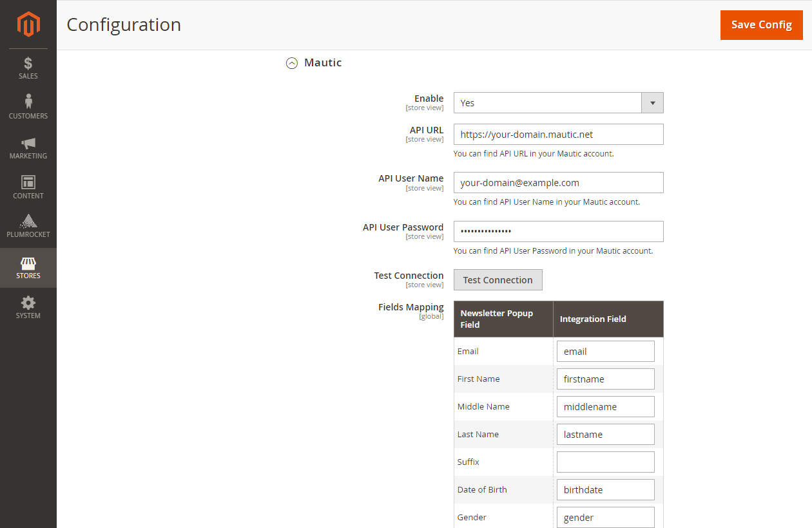Viewport: 812px width, 528px height.
Task: Edit the Gender integration field
Action: pos(605,518)
